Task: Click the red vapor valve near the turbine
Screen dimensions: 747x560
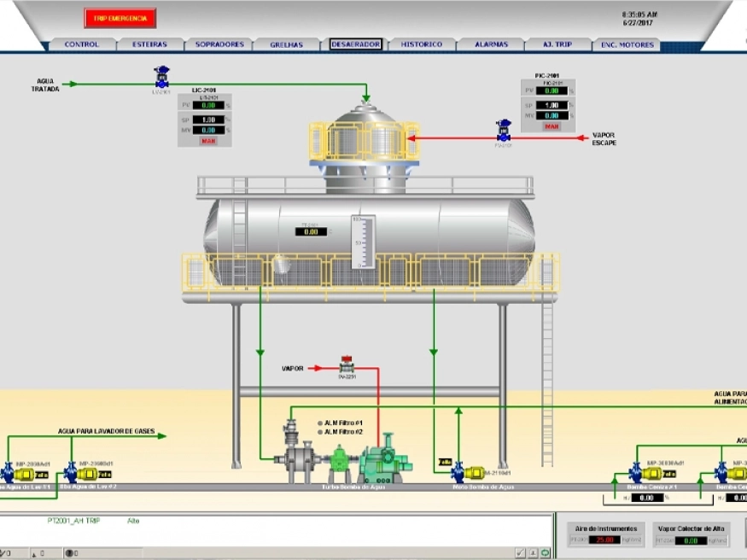Action: (x=347, y=363)
